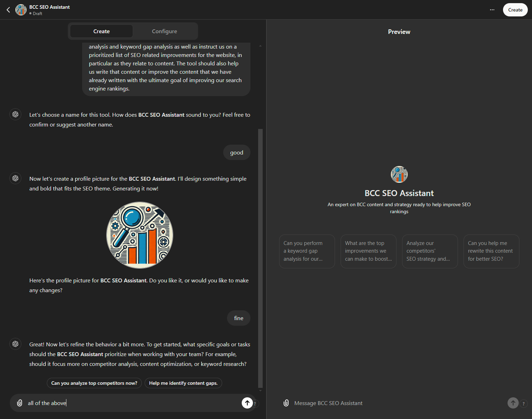Click the scroll down arrow in chat
Image resolution: width=532 pixels, height=419 pixels.
[x=260, y=391]
